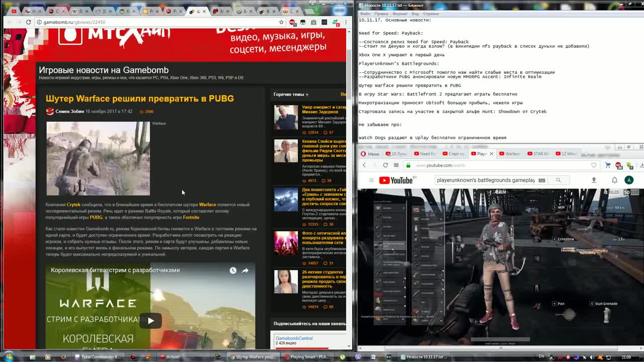This screenshot has height=362, width=644.
Task: Switch to the Новости 10.11.17.txt taskbar item
Action: [424, 357]
